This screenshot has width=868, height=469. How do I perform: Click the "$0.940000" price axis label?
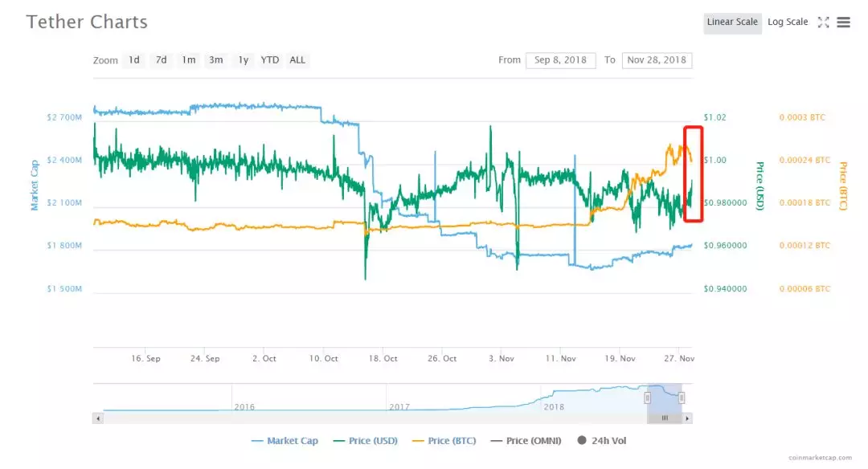click(x=725, y=288)
